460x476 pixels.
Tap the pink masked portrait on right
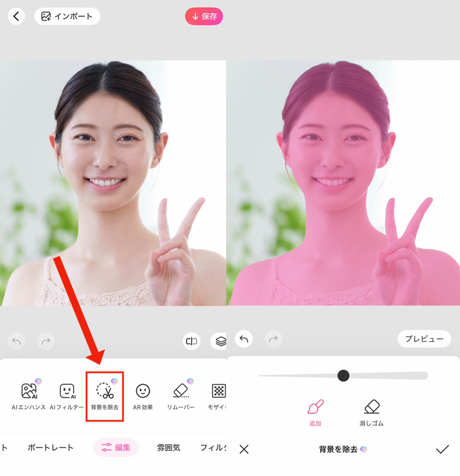[343, 183]
